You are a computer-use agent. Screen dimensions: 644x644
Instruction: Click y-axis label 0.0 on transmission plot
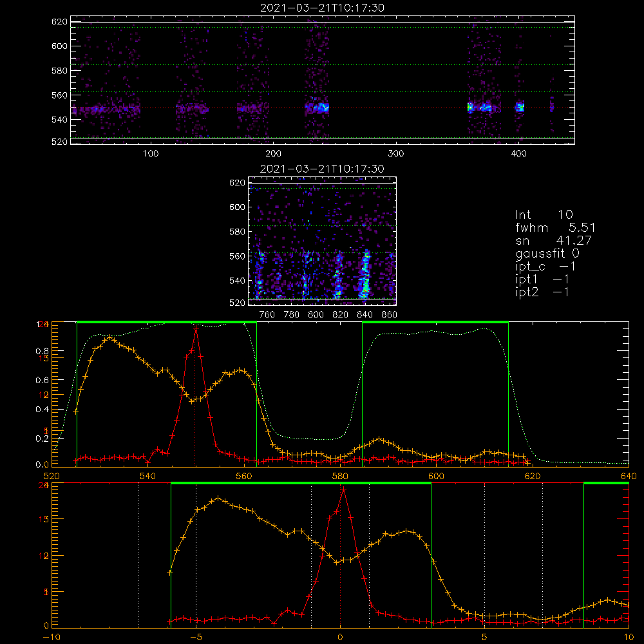(43, 464)
